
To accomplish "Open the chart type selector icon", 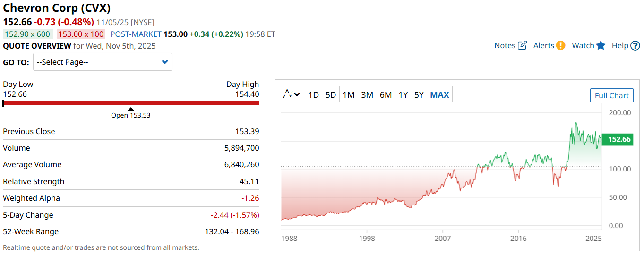I will tap(291, 94).
